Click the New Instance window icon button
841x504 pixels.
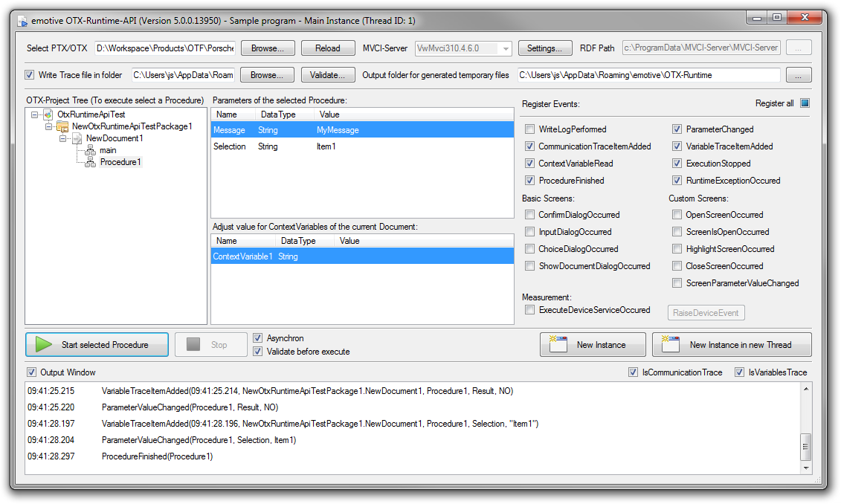point(593,345)
